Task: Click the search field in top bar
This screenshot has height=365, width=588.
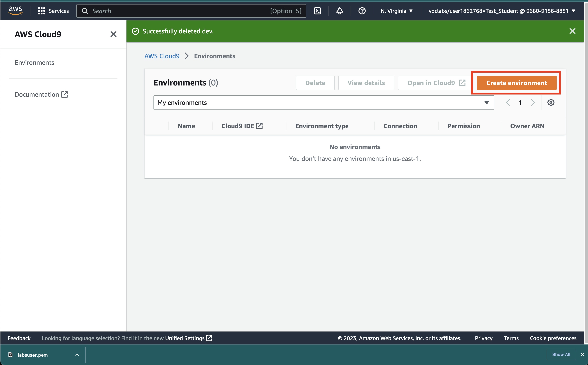Action: pos(191,11)
